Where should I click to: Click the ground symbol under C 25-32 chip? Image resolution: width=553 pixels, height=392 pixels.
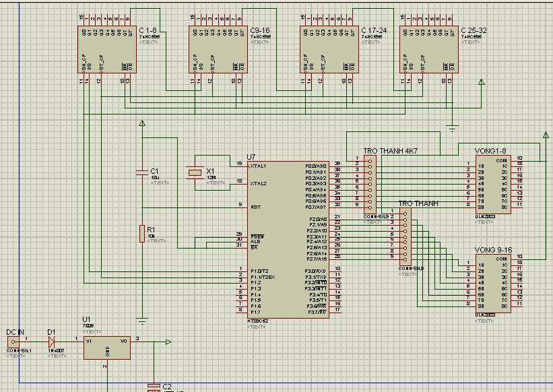(x=452, y=127)
